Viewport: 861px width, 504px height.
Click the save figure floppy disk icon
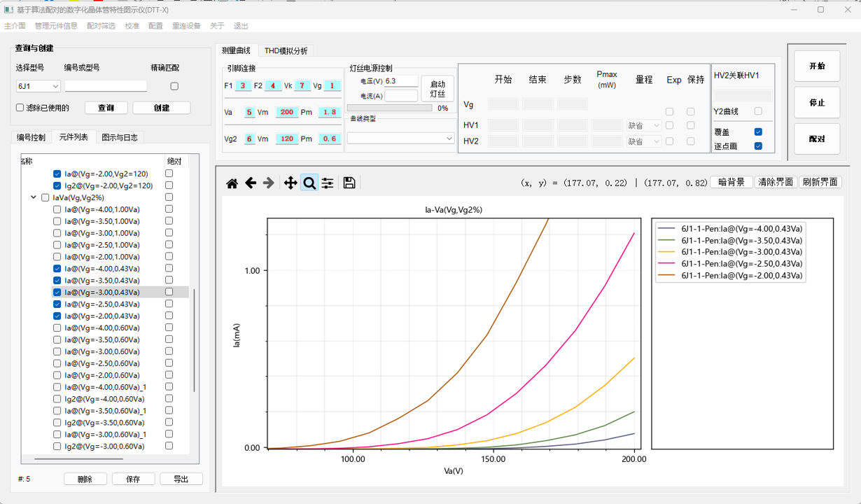point(349,183)
